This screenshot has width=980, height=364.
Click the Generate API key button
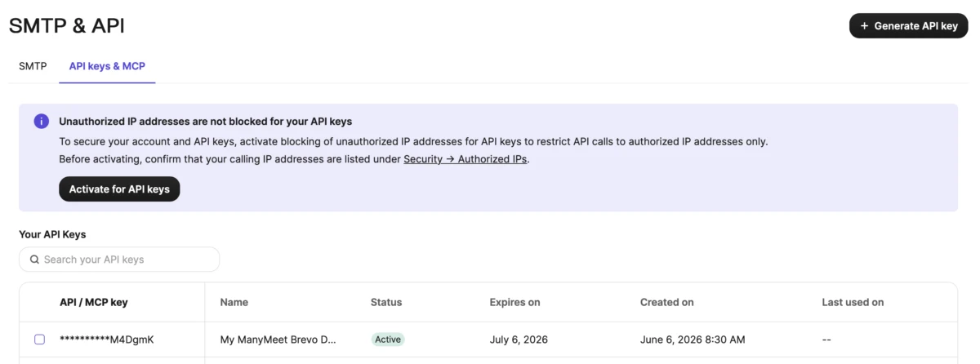pos(908,25)
